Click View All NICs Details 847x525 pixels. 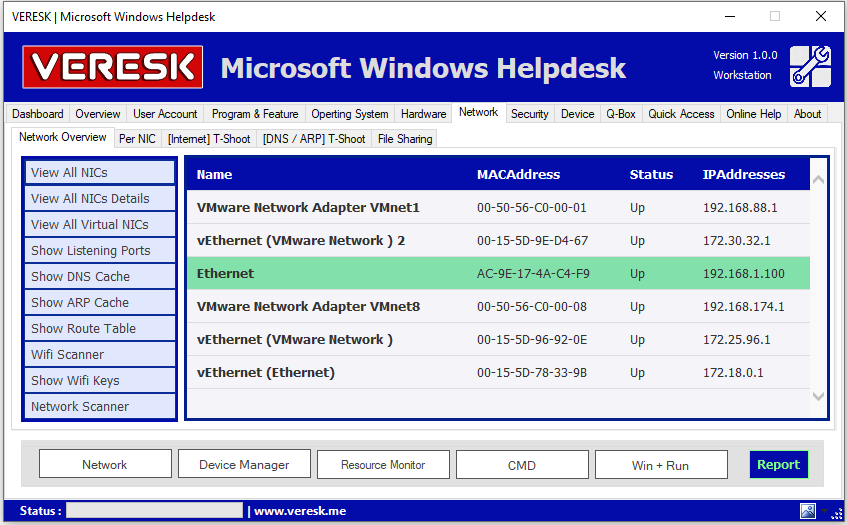[100, 199]
